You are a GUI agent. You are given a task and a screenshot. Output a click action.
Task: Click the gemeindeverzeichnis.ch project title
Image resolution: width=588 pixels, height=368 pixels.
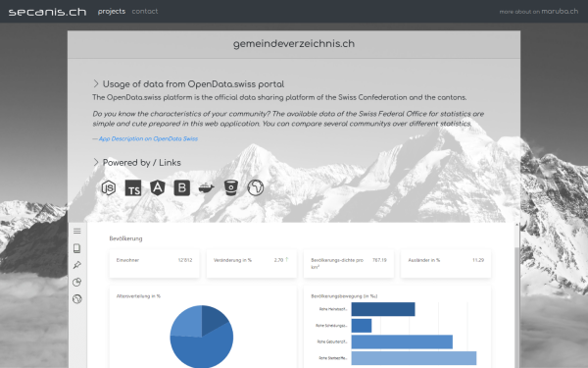pos(294,43)
